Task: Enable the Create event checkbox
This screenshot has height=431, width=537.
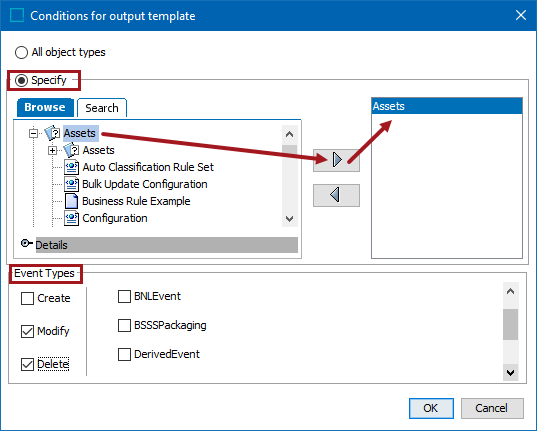Action: pyautogui.click(x=27, y=298)
